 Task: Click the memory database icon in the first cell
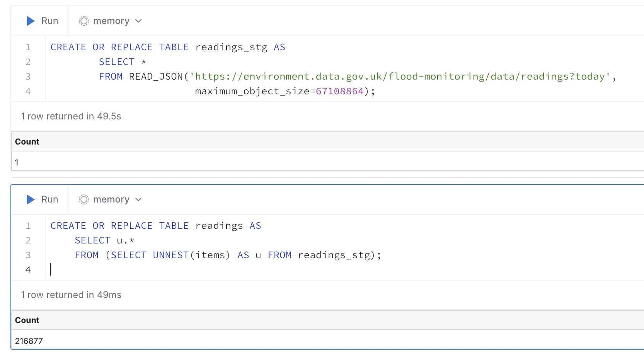tap(84, 21)
